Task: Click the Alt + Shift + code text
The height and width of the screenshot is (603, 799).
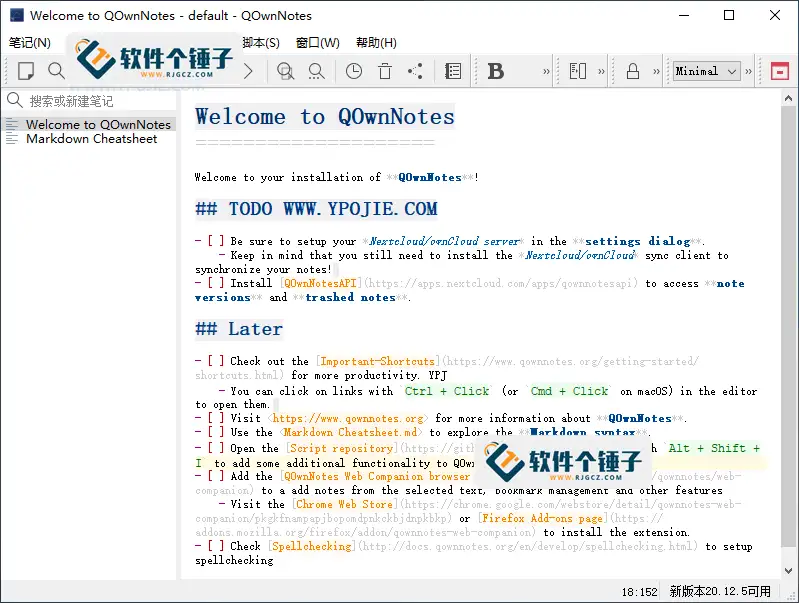Action: [x=714, y=448]
